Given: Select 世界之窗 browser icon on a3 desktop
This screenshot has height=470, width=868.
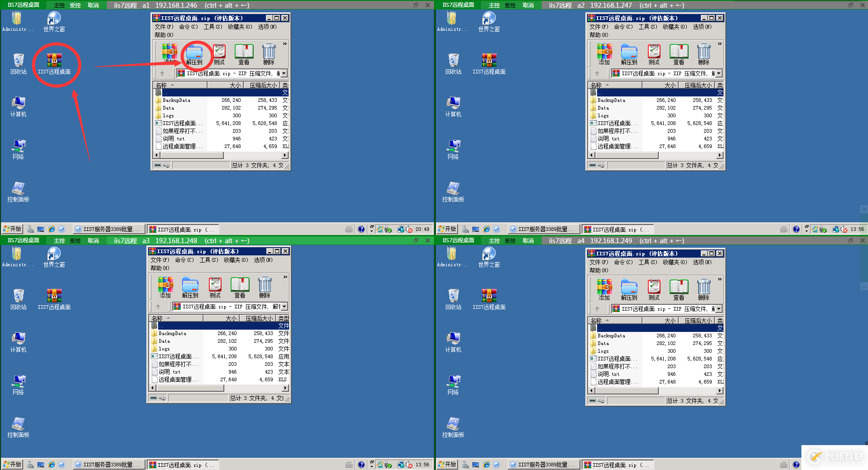Looking at the screenshot, I should click(54, 257).
